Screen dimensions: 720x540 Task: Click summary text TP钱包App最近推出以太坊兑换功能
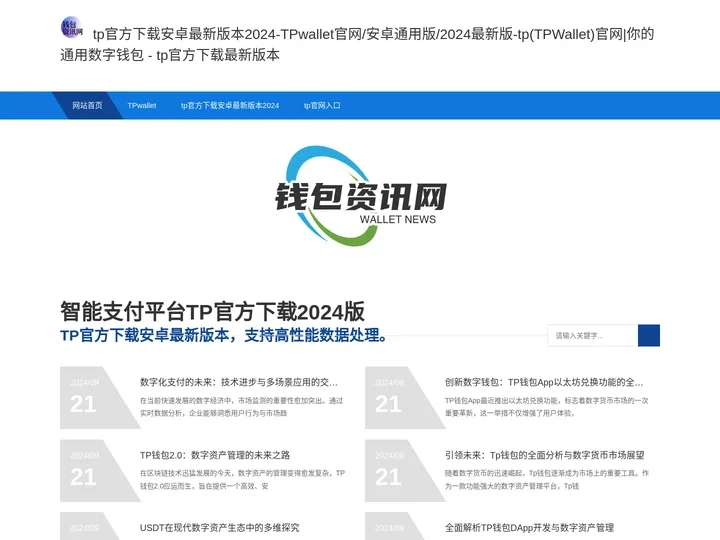pos(546,407)
